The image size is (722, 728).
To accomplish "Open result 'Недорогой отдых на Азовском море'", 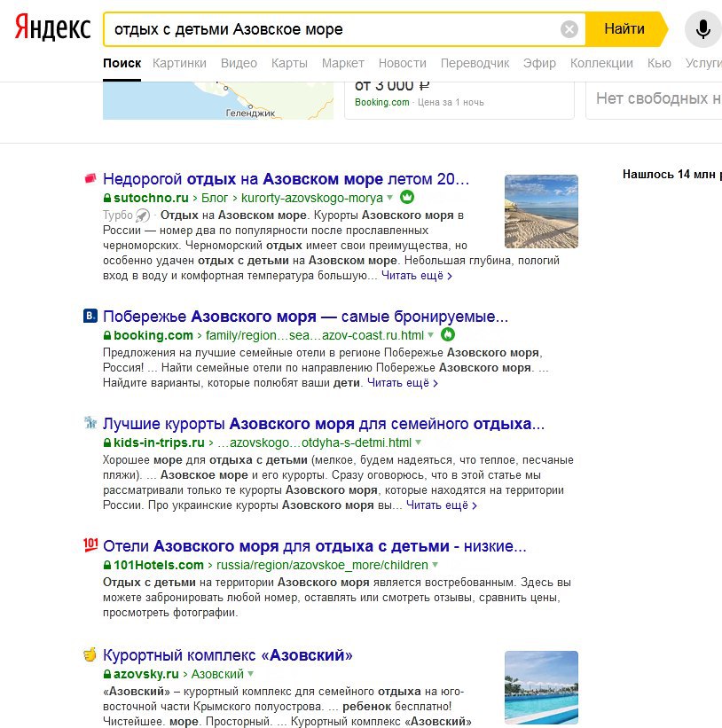I will [286, 179].
